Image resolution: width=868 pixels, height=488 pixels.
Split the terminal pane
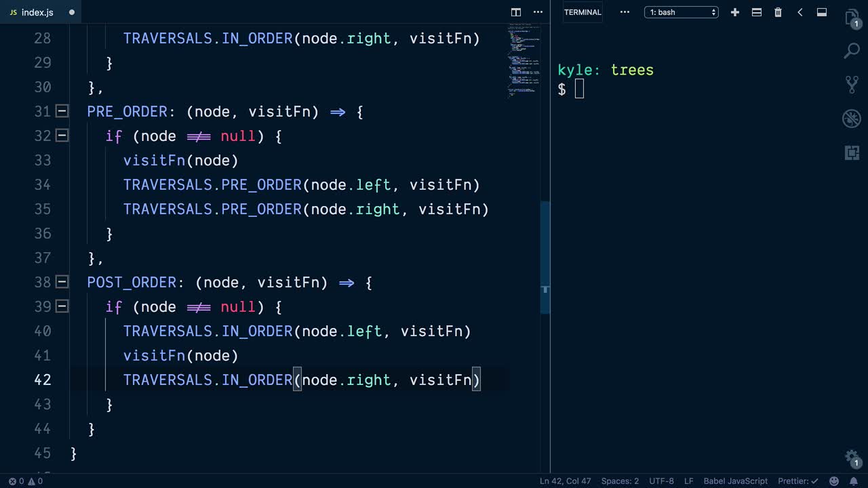click(756, 12)
